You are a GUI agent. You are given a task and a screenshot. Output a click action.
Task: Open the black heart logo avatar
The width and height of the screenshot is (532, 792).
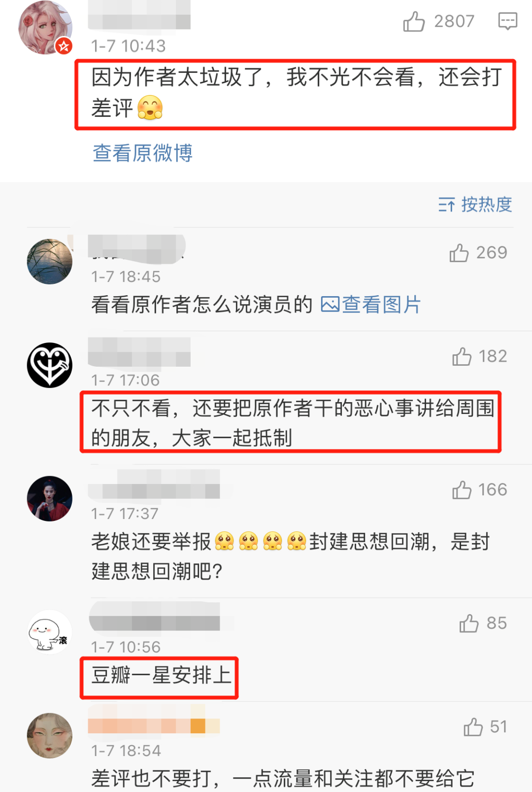49,365
